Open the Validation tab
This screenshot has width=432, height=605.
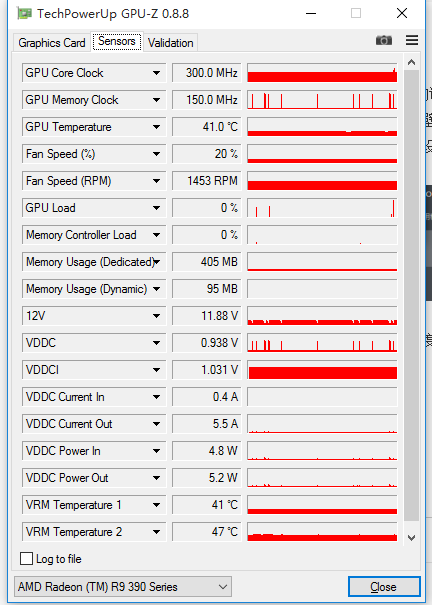170,42
